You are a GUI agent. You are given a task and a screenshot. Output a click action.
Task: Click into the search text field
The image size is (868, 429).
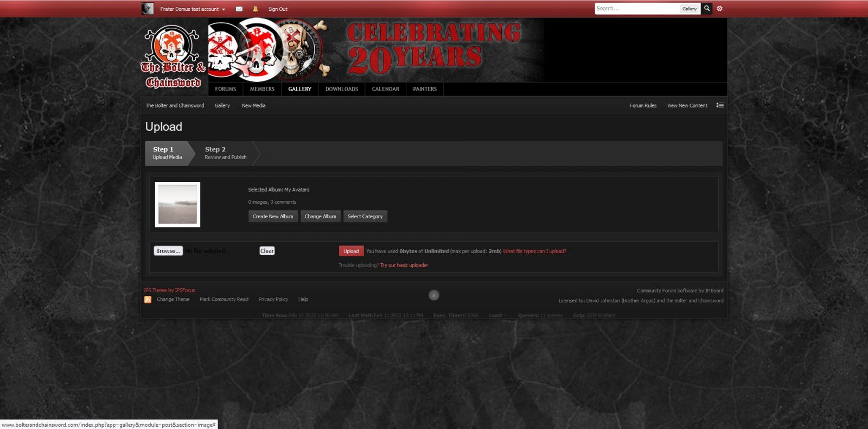(x=637, y=9)
